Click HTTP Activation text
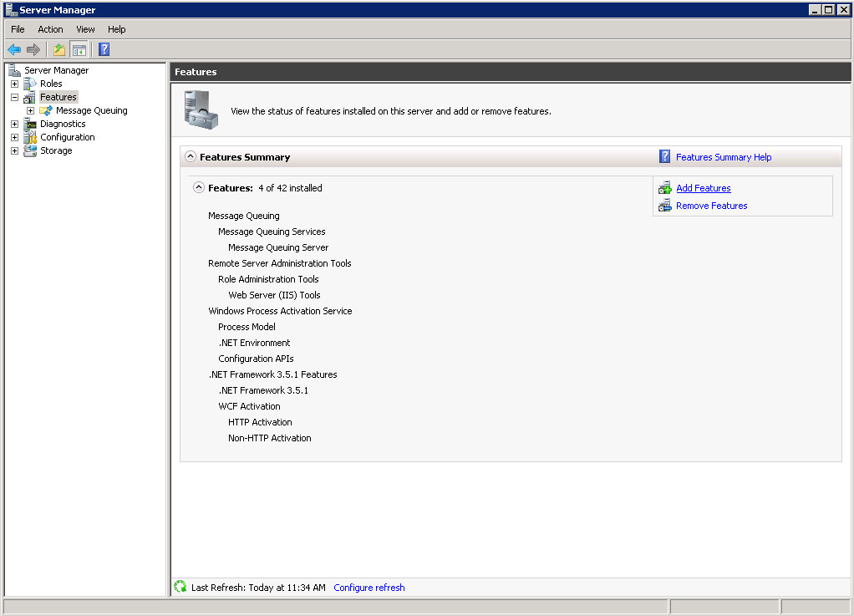This screenshot has height=616, width=854. coord(260,422)
